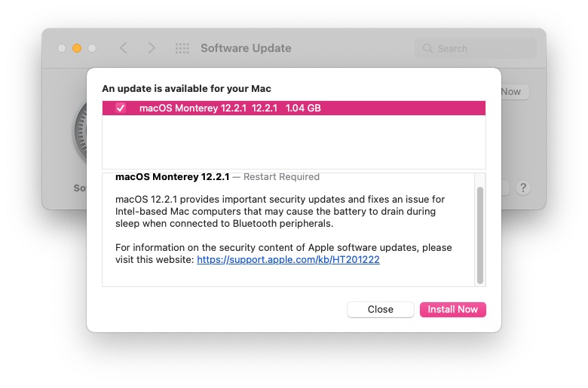Show all preferences via grid icon
588x388 pixels.
[x=182, y=48]
